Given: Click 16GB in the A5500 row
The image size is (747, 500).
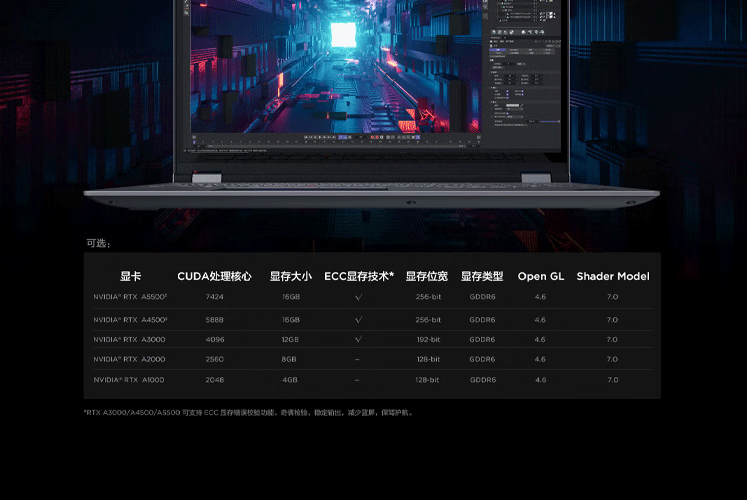Looking at the screenshot, I should point(291,297).
